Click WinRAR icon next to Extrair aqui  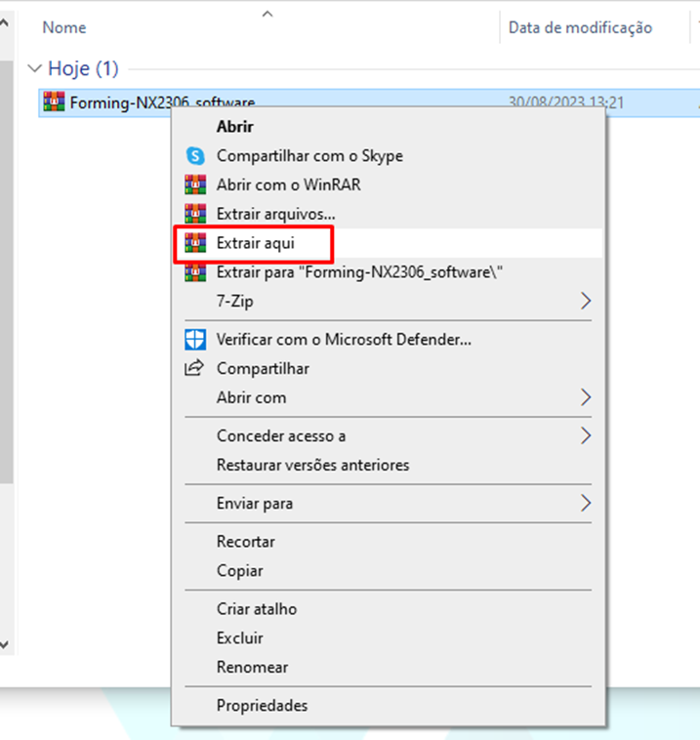(x=195, y=243)
